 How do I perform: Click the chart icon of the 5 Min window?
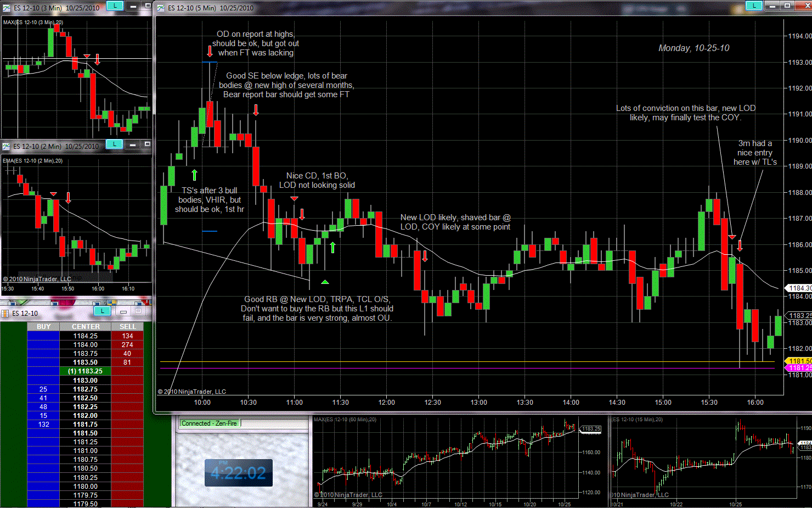[x=161, y=8]
